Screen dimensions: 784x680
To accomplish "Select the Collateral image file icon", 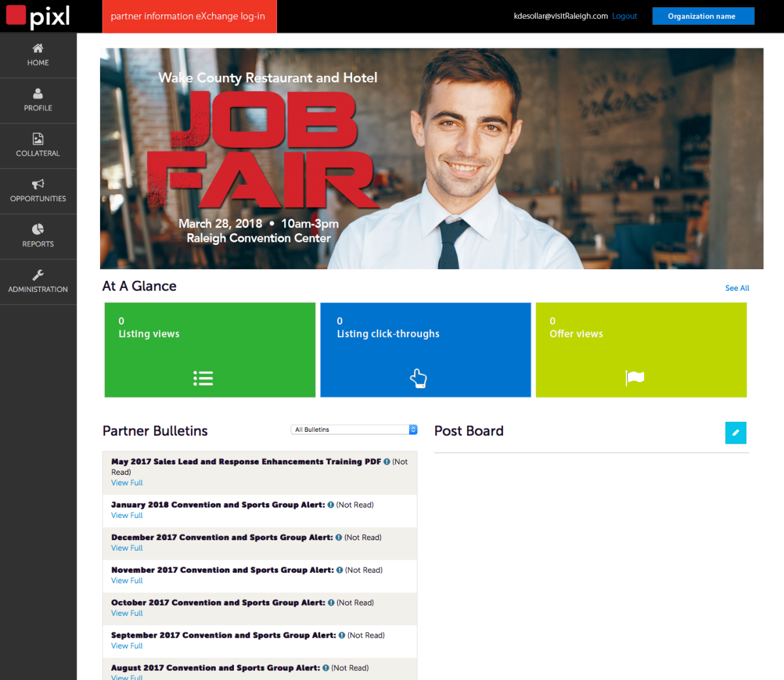I will 38,138.
